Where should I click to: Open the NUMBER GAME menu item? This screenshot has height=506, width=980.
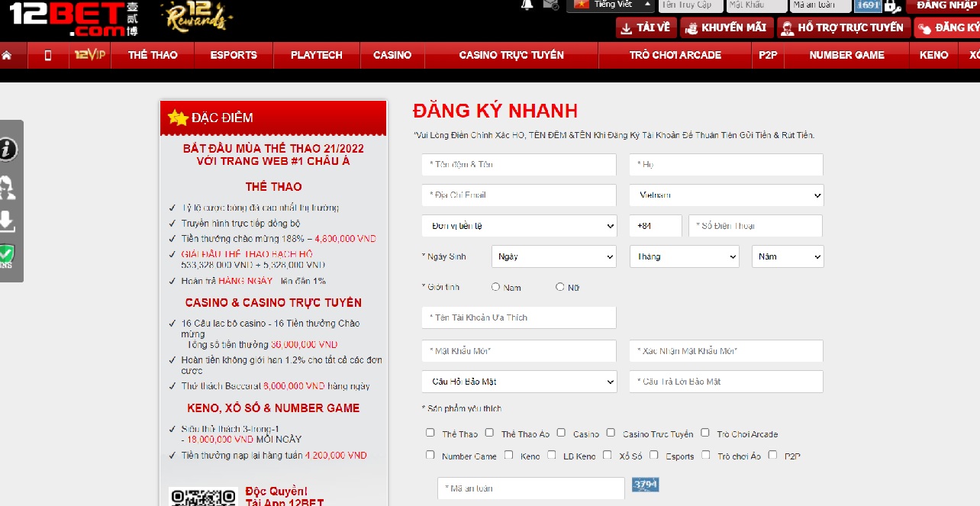pos(846,55)
